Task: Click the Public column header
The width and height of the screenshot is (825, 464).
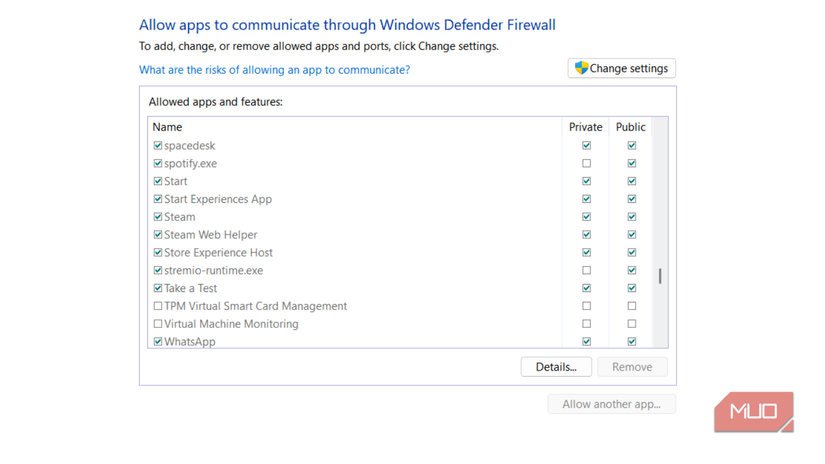Action: point(630,127)
